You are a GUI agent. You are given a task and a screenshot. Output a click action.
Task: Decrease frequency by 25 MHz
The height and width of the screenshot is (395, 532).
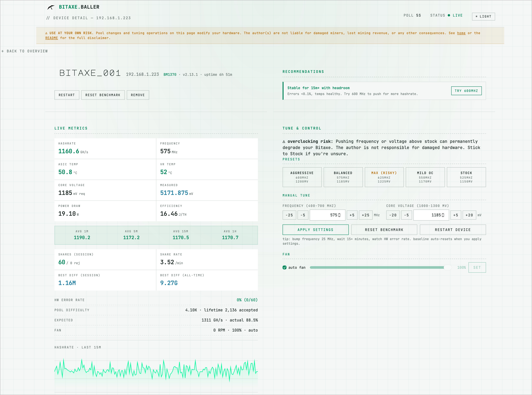coord(289,215)
